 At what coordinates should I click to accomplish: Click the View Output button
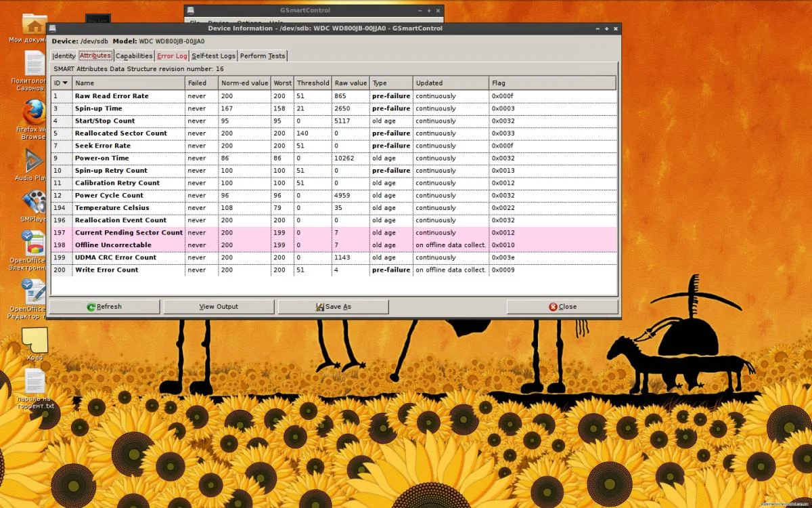219,307
